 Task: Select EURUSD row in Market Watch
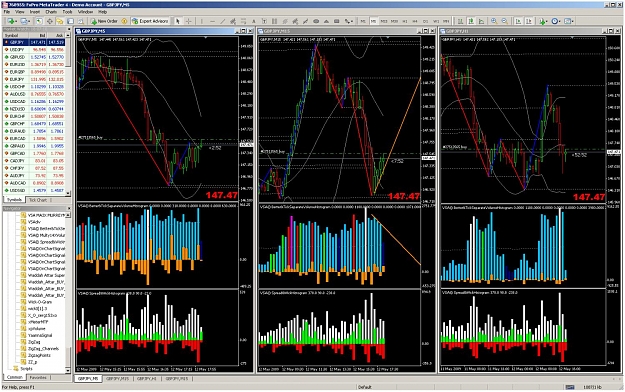pos(34,64)
